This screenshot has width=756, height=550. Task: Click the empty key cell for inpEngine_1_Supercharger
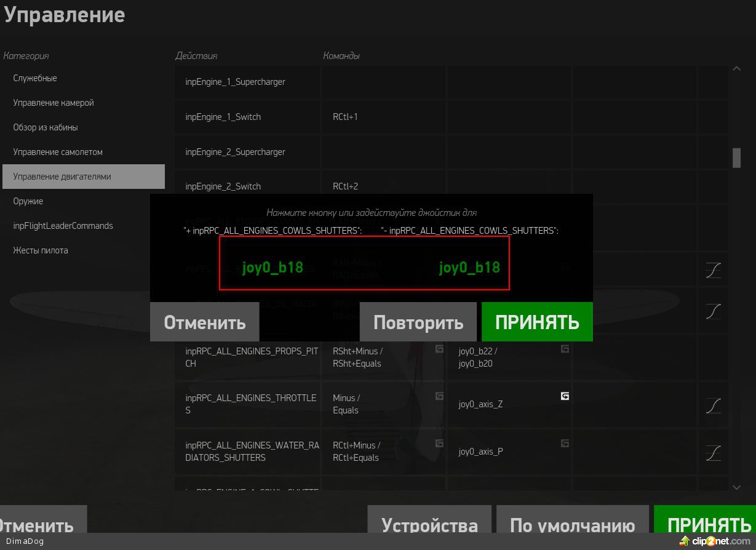click(383, 82)
